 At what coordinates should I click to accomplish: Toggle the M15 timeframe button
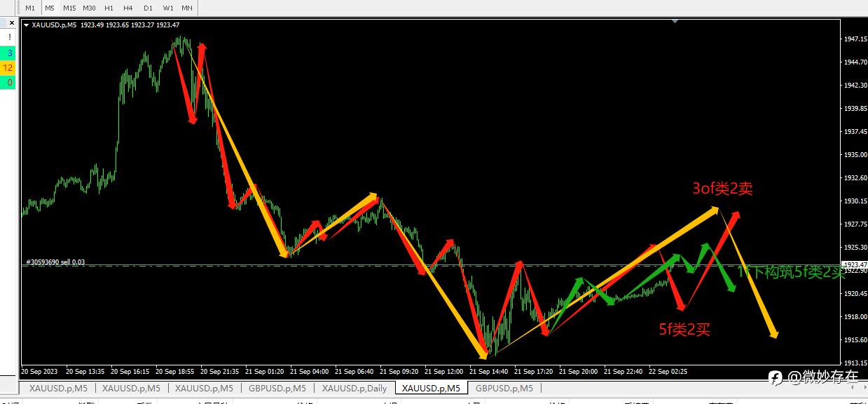tap(69, 8)
